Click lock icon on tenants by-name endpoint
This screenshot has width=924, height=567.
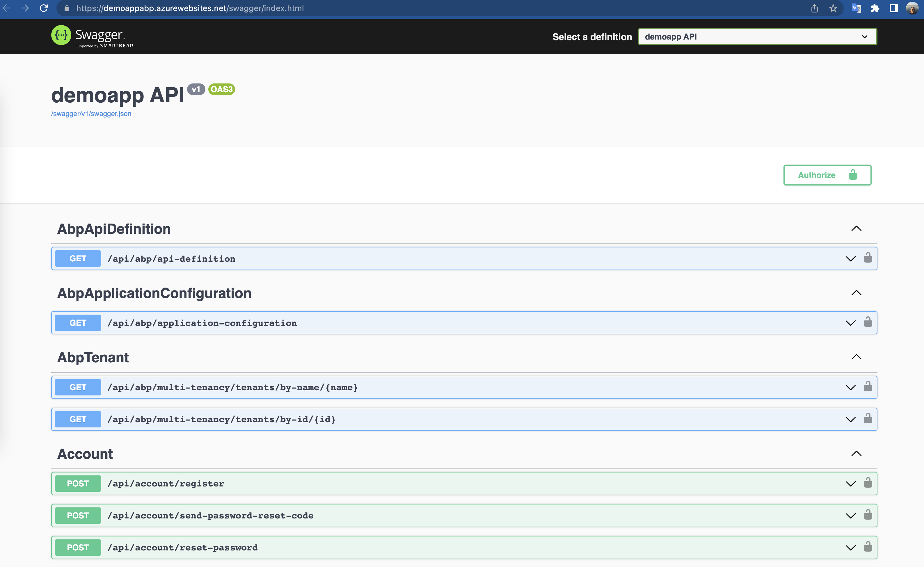[868, 387]
